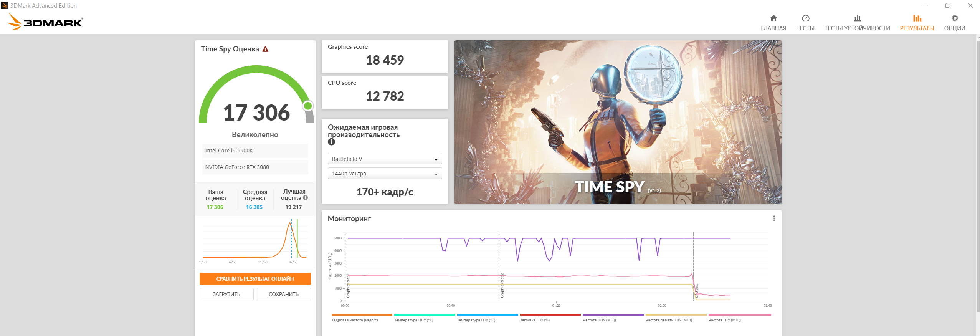Click the Мониторинг heading
980x336 pixels.
pyautogui.click(x=349, y=218)
